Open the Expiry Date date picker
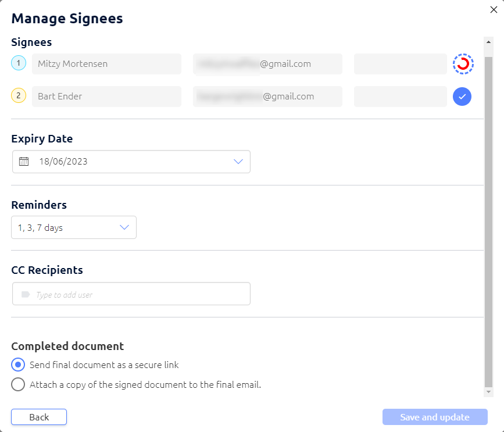Screen dimensions: 504x432 (131, 161)
